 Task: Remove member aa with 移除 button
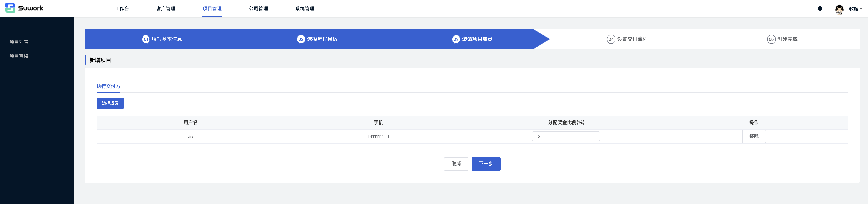[754, 136]
